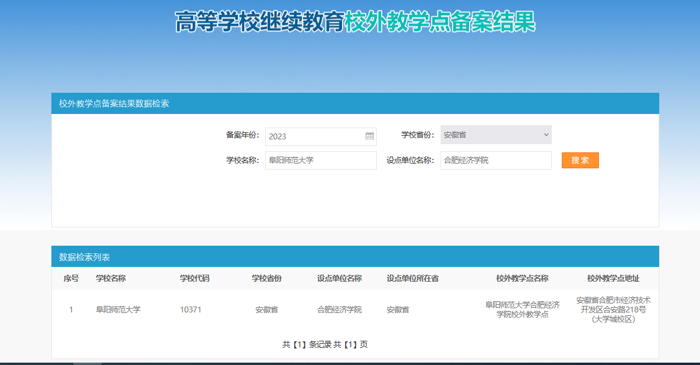
Task: Click the 备案年份 input showing 2023
Action: pyautogui.click(x=321, y=137)
